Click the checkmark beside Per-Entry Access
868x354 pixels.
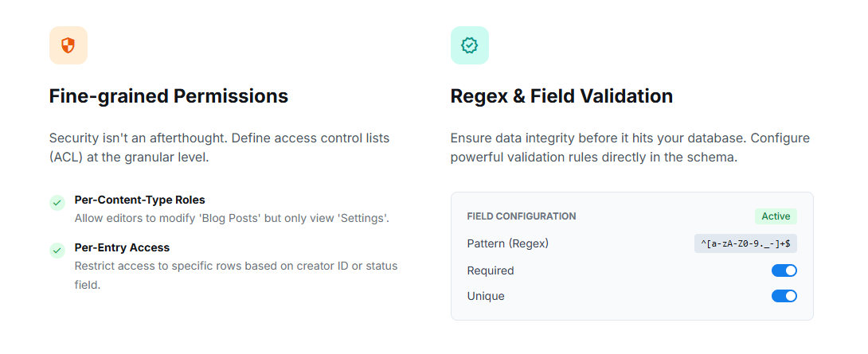click(57, 251)
